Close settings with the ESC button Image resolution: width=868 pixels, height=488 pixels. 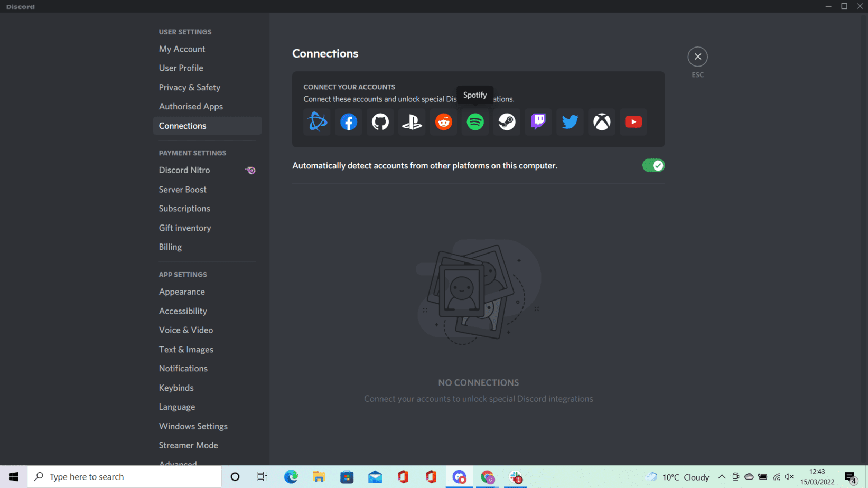(697, 57)
